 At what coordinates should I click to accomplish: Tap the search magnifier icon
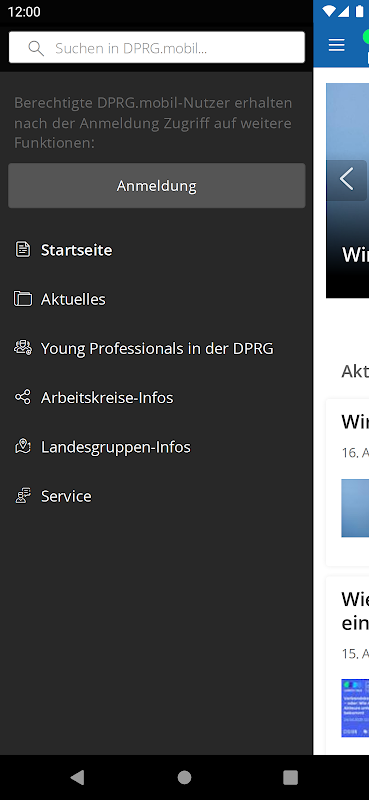[36, 48]
